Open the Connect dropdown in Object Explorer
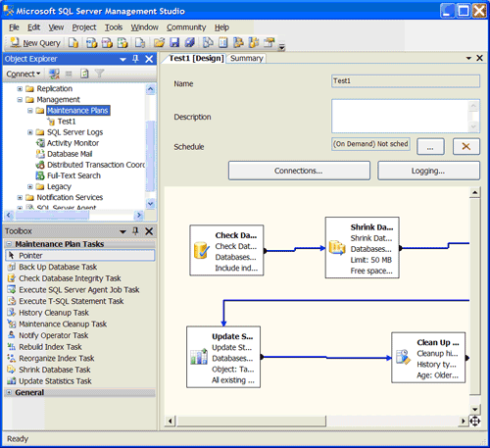The image size is (490, 448). pos(23,74)
